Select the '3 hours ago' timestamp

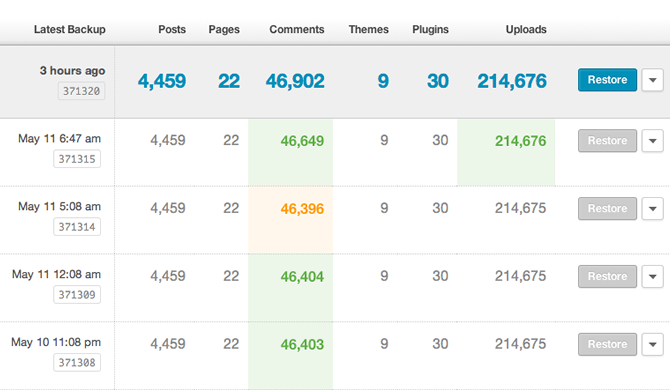(72, 70)
